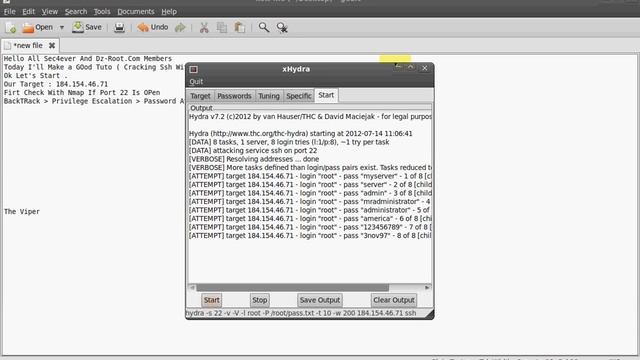Select the xHydra Start tab
This screenshot has width=640, height=360.
pos(326,95)
